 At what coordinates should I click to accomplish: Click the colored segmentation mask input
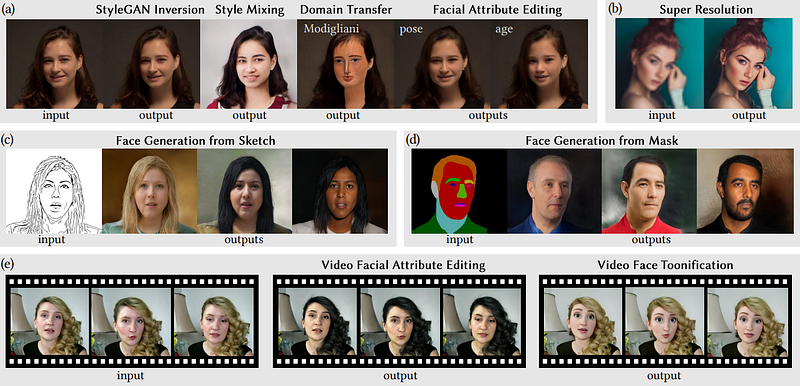459,191
